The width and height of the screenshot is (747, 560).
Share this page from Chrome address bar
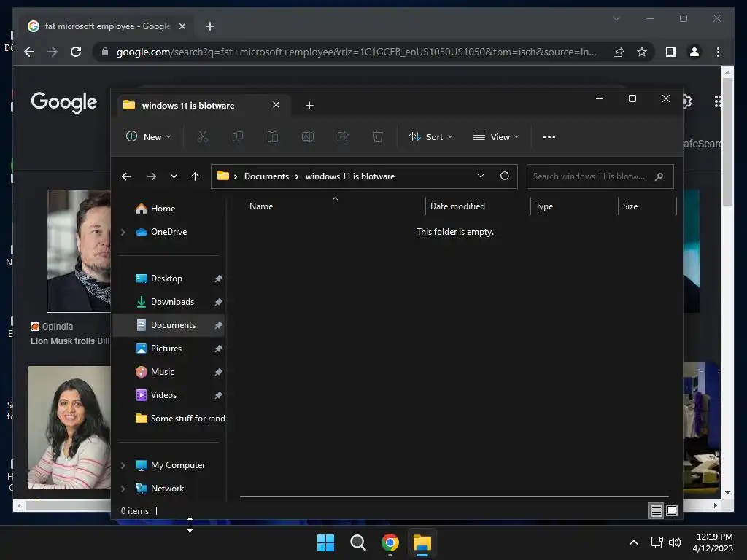pos(619,52)
